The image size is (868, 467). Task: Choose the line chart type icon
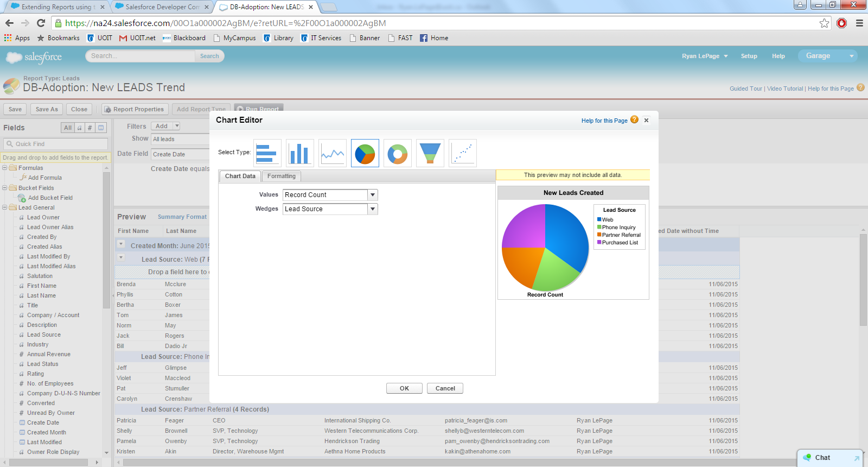[x=332, y=153]
